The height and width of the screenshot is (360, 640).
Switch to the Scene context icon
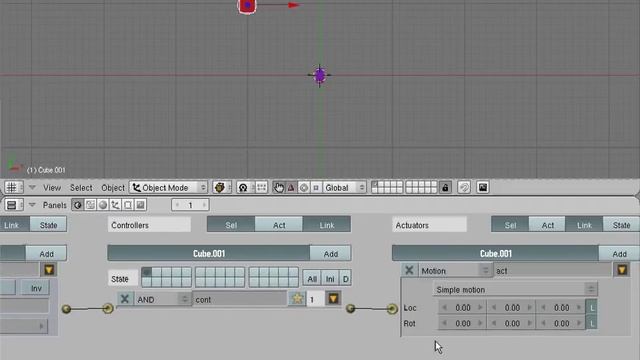tap(140, 205)
